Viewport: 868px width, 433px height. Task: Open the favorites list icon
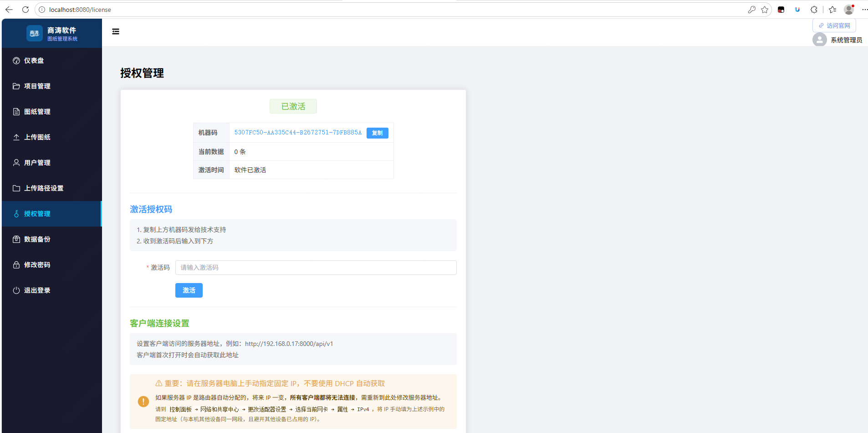point(832,10)
